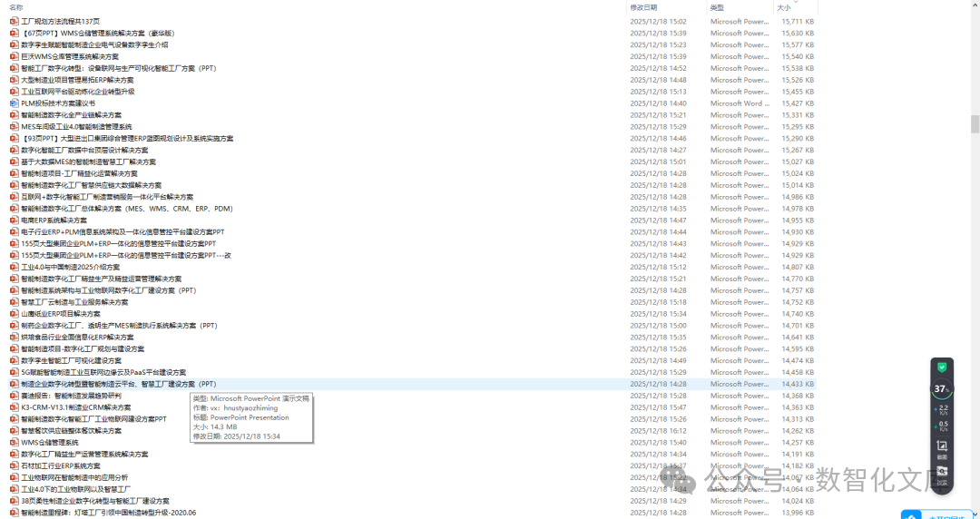Click the icon of 工业物联网在智能制造中的应用分析

15,477
